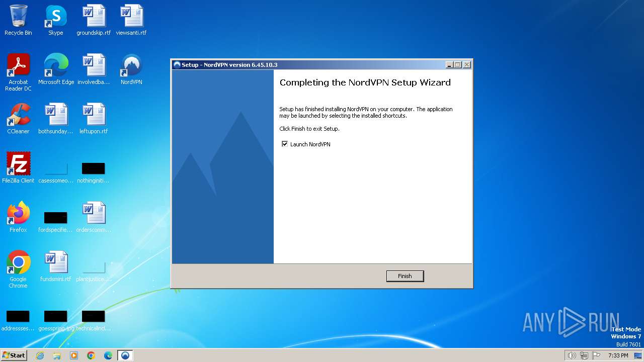
Task: Select leftupon.rtf document icon
Action: [x=94, y=119]
